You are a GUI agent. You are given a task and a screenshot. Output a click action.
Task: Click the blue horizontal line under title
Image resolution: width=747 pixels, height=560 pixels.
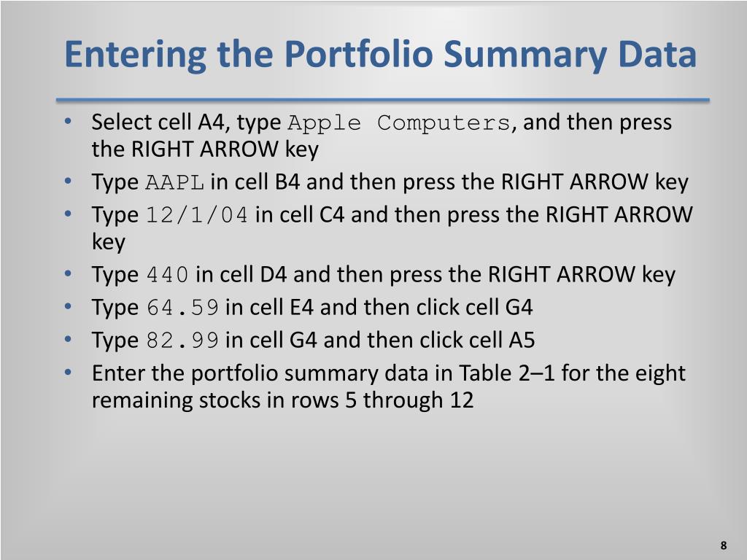click(382, 100)
